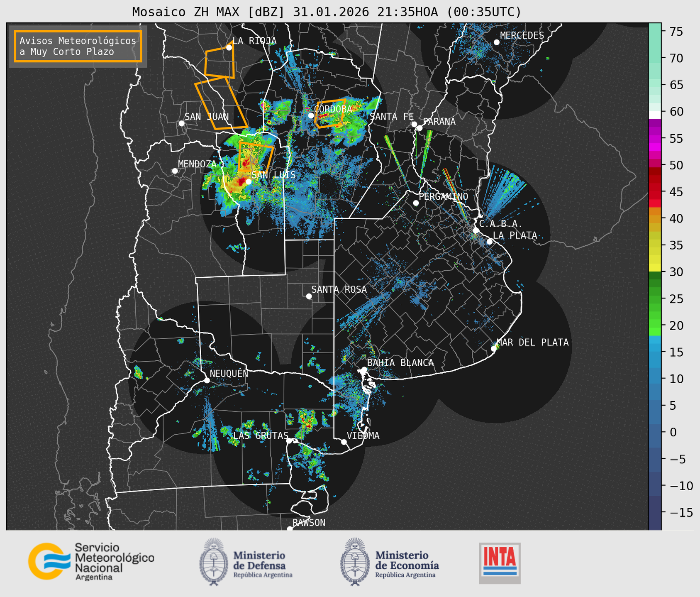Click the LA RIOJA city label
The image size is (700, 597).
click(254, 41)
